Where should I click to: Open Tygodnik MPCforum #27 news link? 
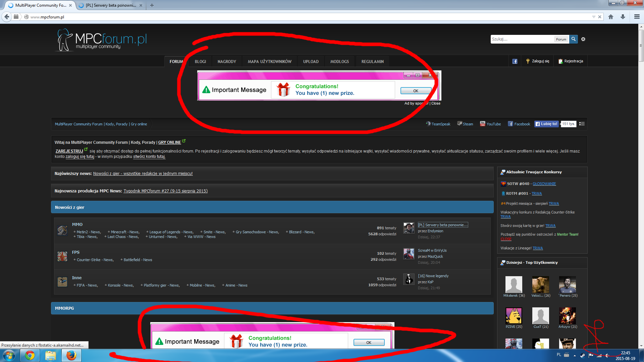(166, 191)
